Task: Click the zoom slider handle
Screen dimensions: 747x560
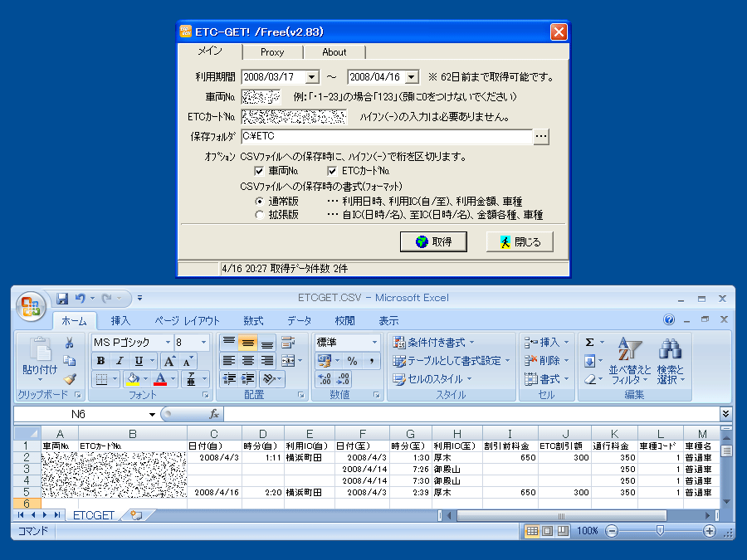Action: [x=661, y=530]
